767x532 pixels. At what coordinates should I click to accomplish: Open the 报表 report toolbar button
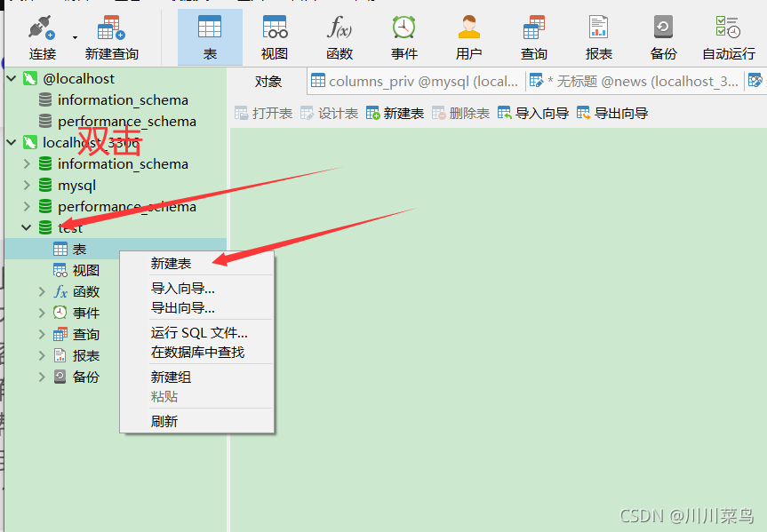599,37
